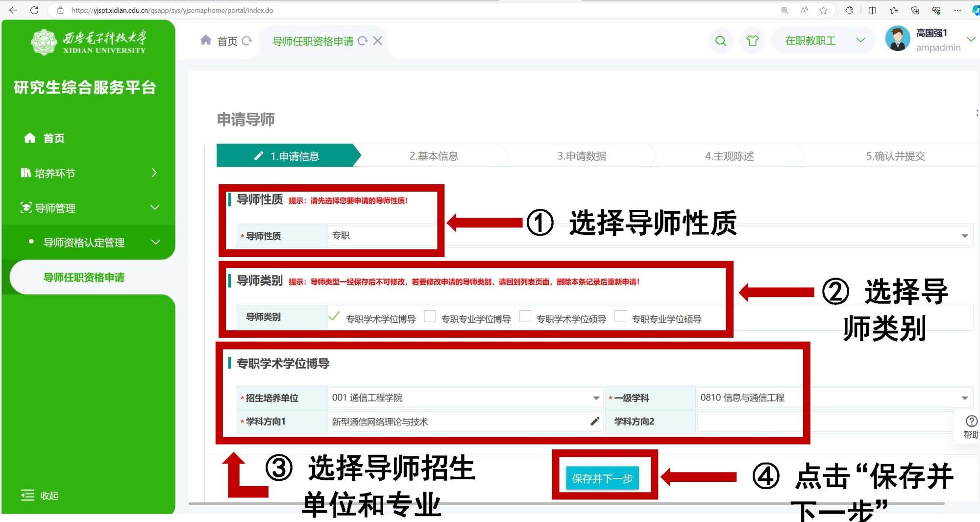Add page to browser favorites star
The height and width of the screenshot is (522, 980).
(823, 10)
